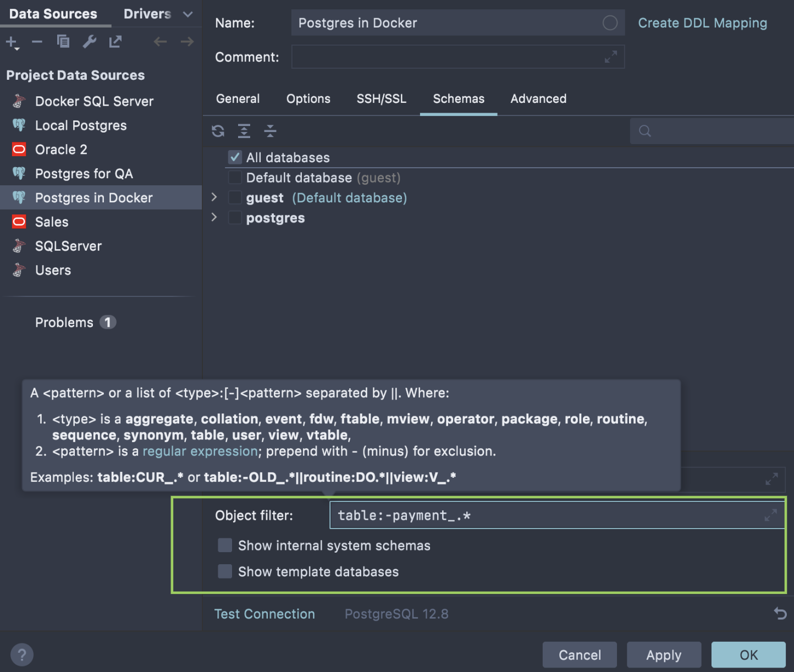
Task: Enable Show template databases
Action: point(225,571)
